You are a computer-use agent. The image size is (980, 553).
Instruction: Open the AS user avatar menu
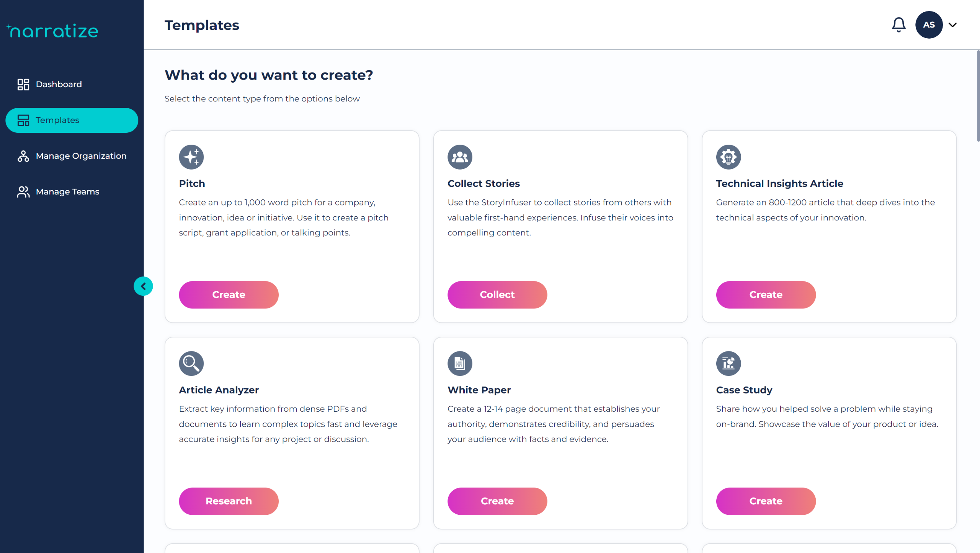[928, 25]
